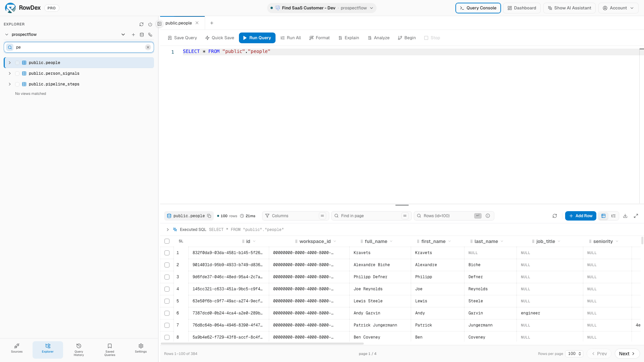Viewport: 644px width, 362px height.
Task: Expand the public.pipeline_steps tree node
Action: tap(10, 84)
